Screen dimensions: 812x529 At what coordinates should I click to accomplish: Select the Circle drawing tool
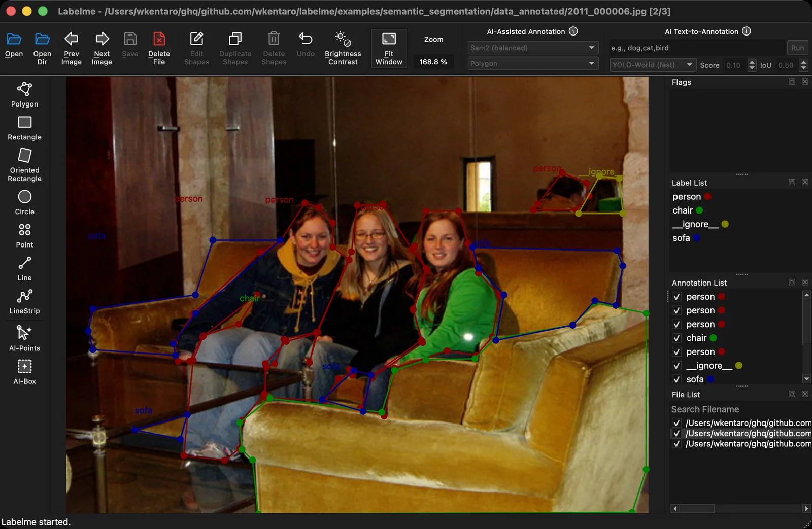click(x=24, y=202)
